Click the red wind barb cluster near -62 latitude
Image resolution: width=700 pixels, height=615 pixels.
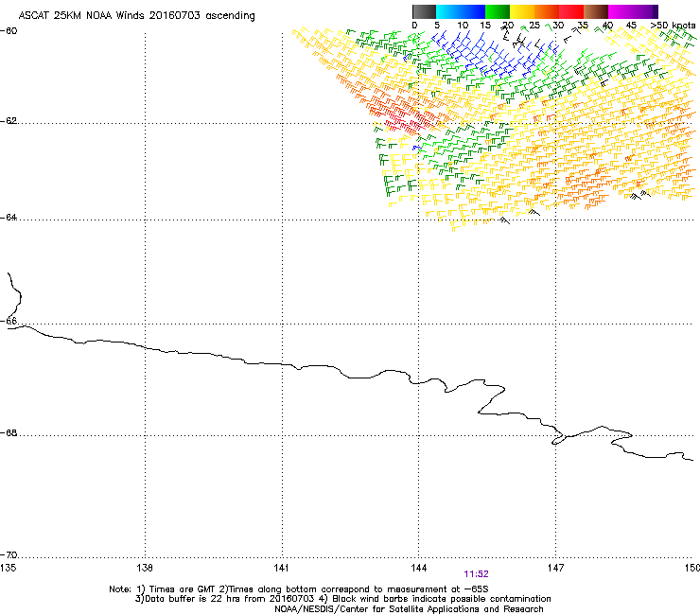pos(404,118)
